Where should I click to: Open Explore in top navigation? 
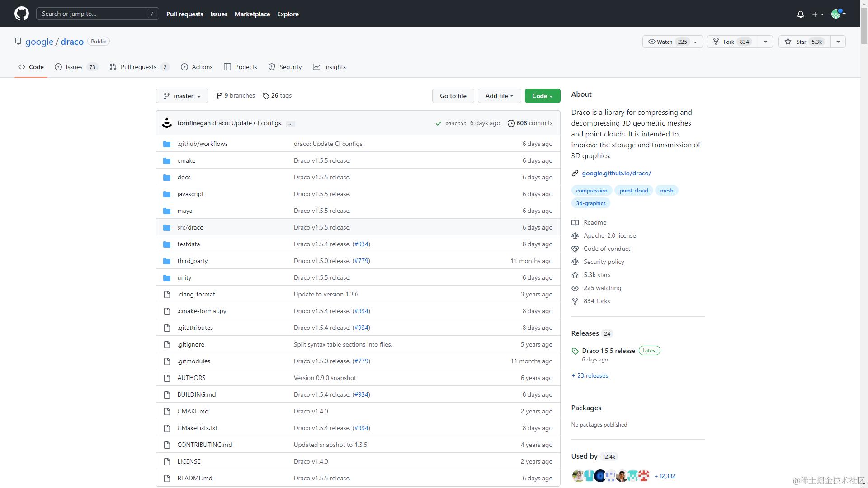click(x=288, y=14)
